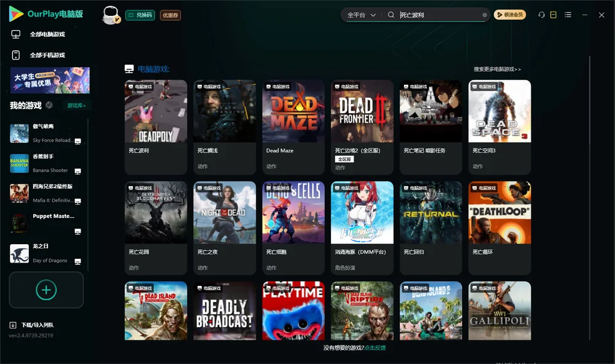Open the Death Stranding game card
Viewport: 615px width, 364px height.
224,127
